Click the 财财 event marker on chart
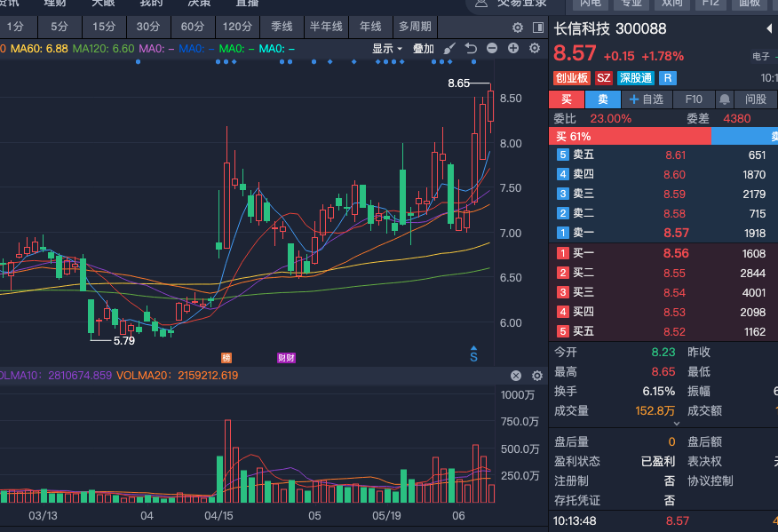 pyautogui.click(x=286, y=358)
